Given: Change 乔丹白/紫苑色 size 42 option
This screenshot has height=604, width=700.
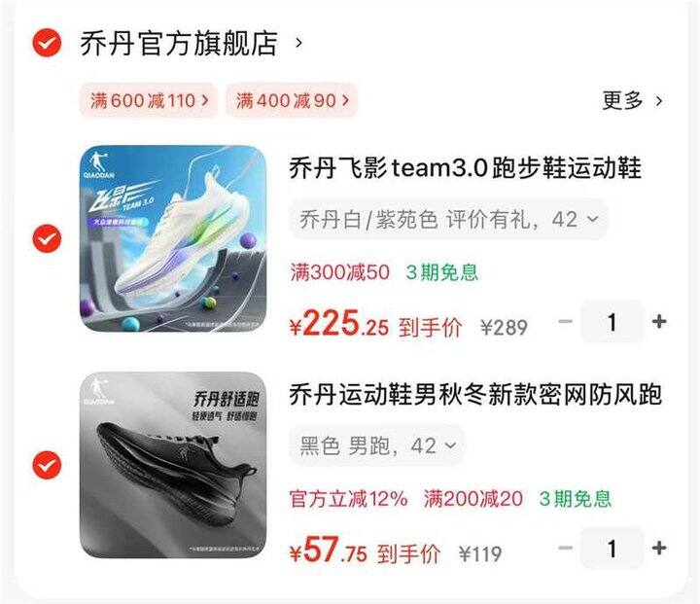Looking at the screenshot, I should point(448,220).
